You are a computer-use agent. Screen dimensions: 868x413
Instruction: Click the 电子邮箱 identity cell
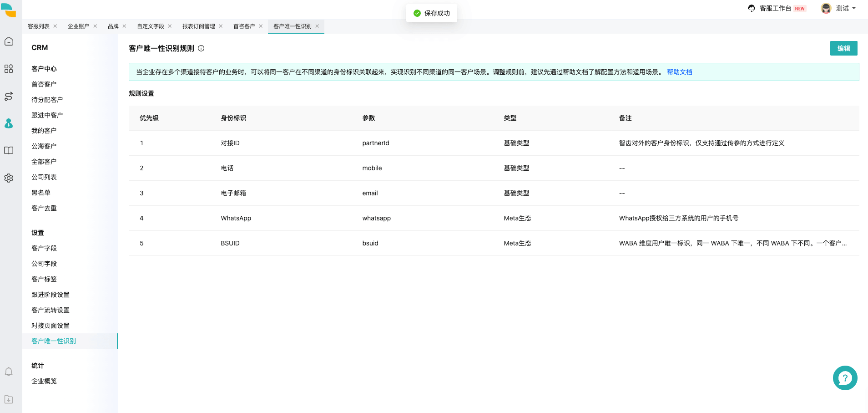click(x=233, y=193)
